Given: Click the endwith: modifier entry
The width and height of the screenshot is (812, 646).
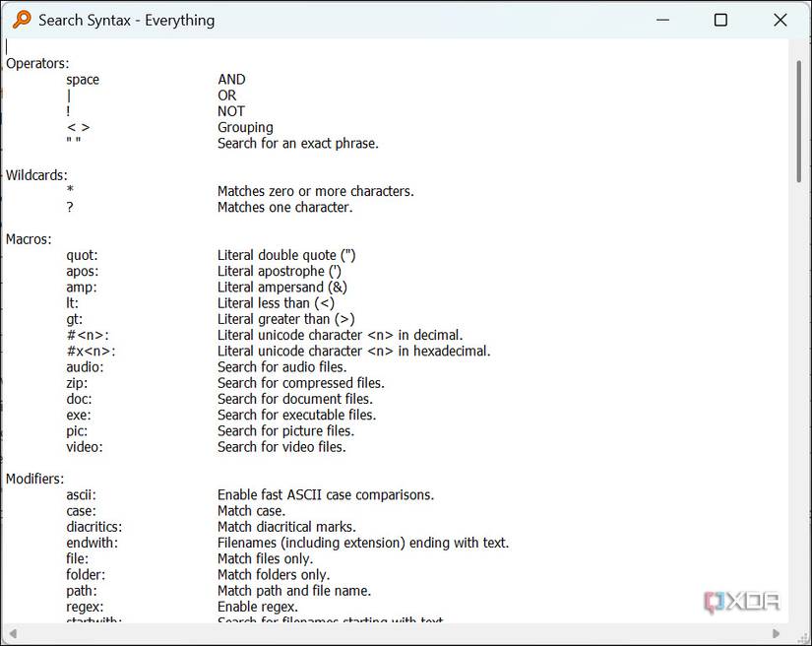Looking at the screenshot, I should pos(93,543).
